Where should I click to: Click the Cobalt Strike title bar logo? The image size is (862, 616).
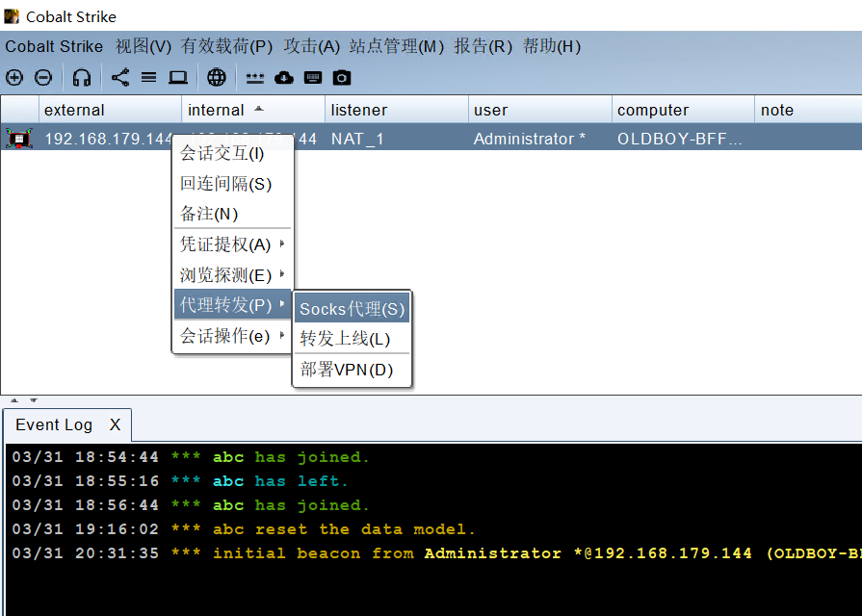[x=12, y=16]
